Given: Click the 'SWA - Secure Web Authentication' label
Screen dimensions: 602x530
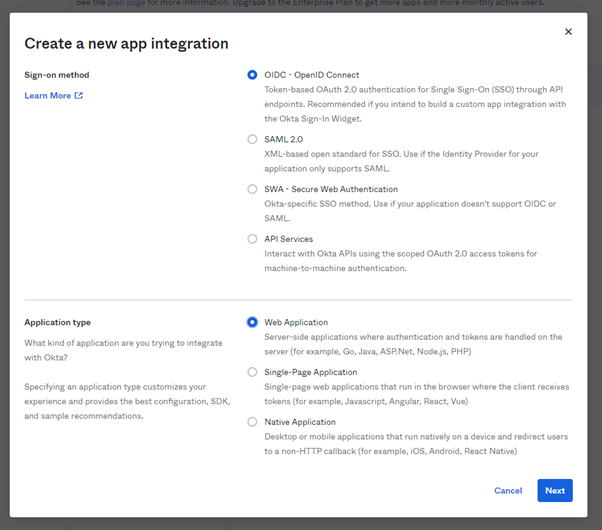Looking at the screenshot, I should click(331, 189).
